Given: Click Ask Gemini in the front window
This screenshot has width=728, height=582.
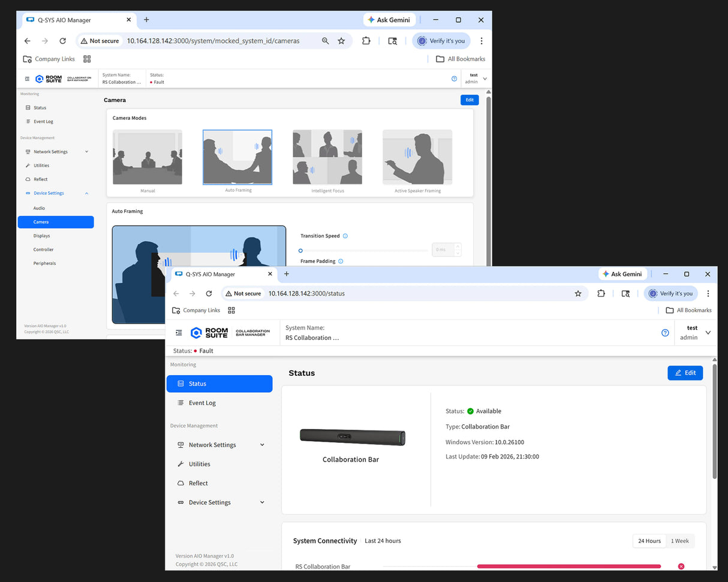Looking at the screenshot, I should point(622,274).
